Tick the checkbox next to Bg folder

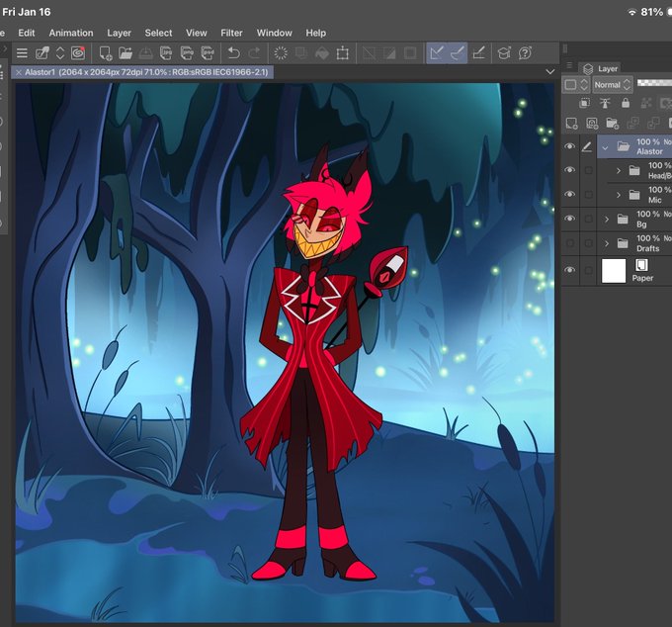[588, 220]
